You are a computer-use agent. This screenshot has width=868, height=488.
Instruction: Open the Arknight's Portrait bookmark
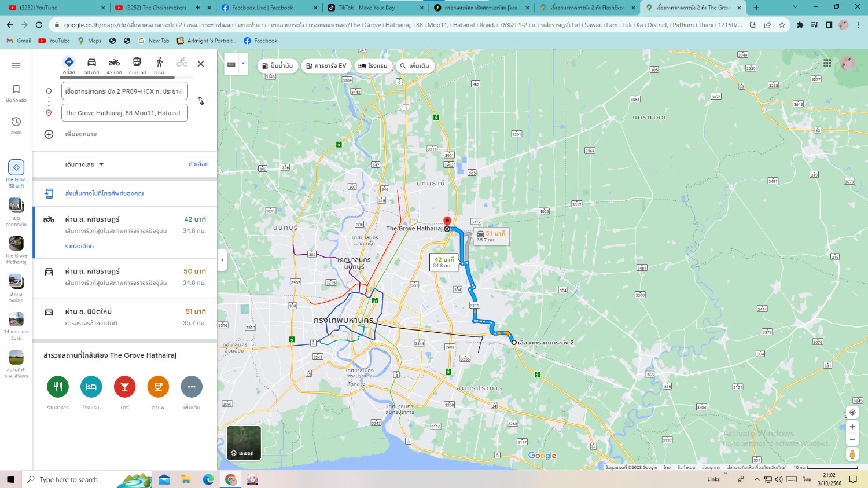207,41
